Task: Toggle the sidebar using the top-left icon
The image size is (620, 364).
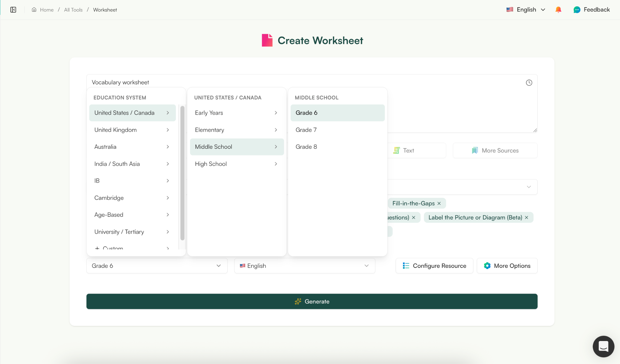Action: pos(13,9)
